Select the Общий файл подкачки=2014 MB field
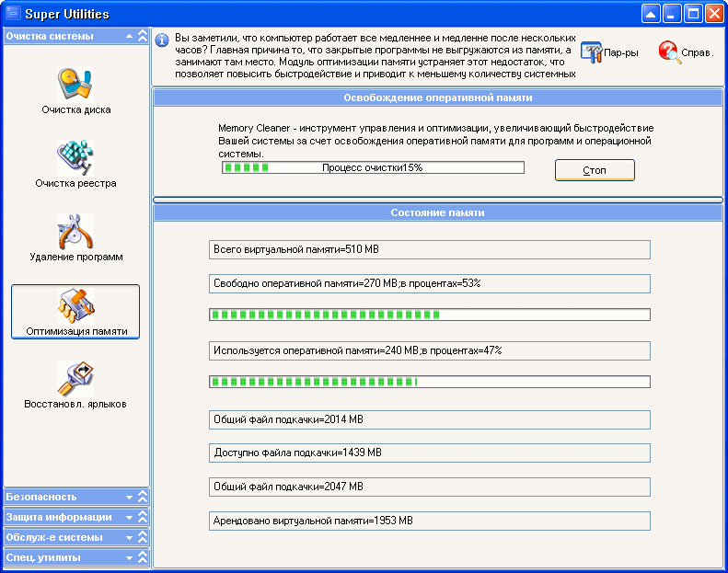Viewport: 728px width, 573px height. pos(430,420)
